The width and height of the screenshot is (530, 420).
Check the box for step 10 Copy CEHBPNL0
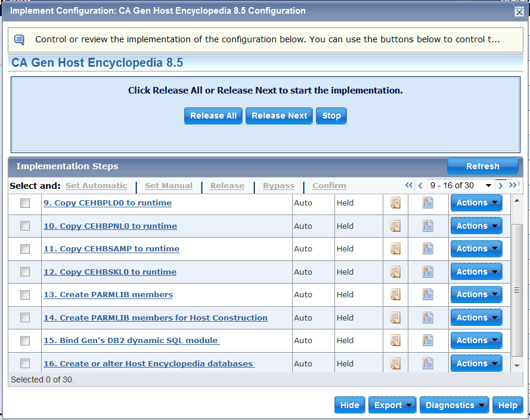25,226
